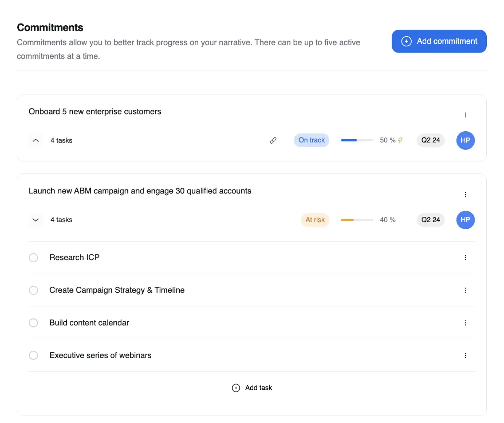Collapse tasks under the ABM campaign commitment

pos(36,219)
